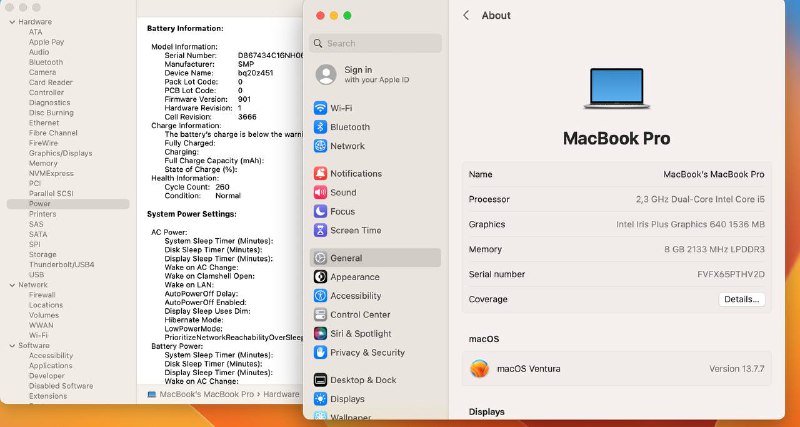
Task: Open Accessibility icon in System Settings
Action: tap(320, 296)
